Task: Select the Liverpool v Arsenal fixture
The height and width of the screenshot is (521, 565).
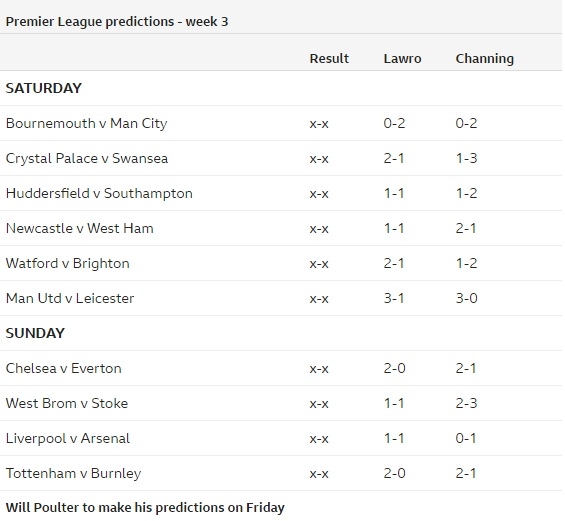Action: (x=68, y=438)
